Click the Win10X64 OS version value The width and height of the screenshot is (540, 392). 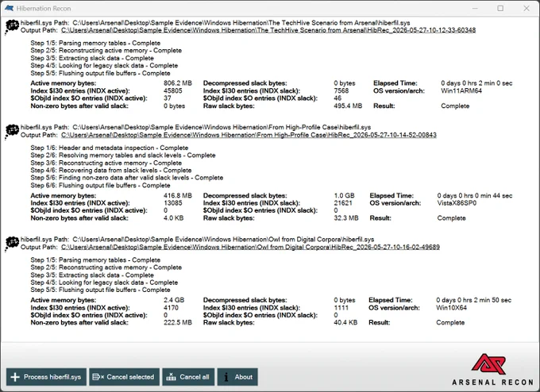[x=452, y=308]
